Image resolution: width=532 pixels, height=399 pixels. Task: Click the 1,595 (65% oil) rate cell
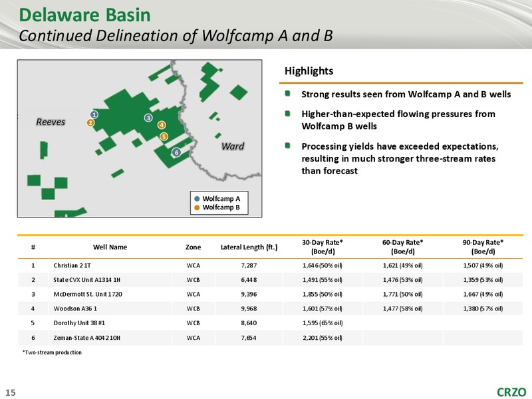pos(323,323)
